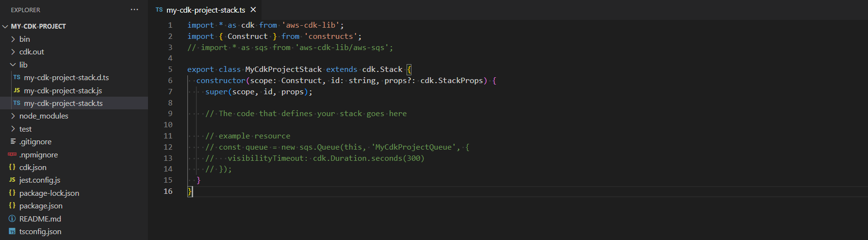Open package-lock.json from the file tree
868x240 pixels.
tap(49, 193)
